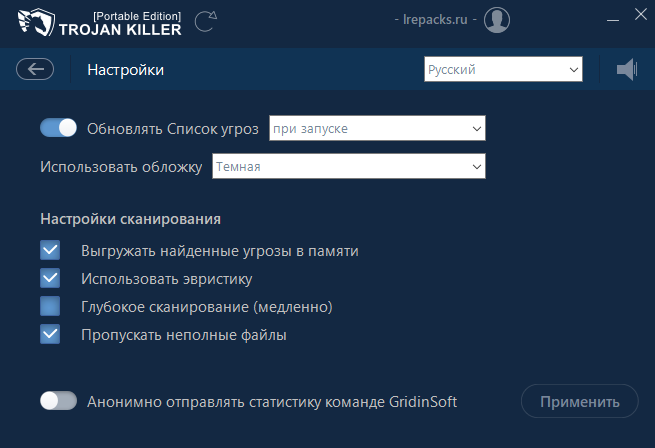655x448 pixels.
Task: Click the Применить button
Action: point(580,401)
